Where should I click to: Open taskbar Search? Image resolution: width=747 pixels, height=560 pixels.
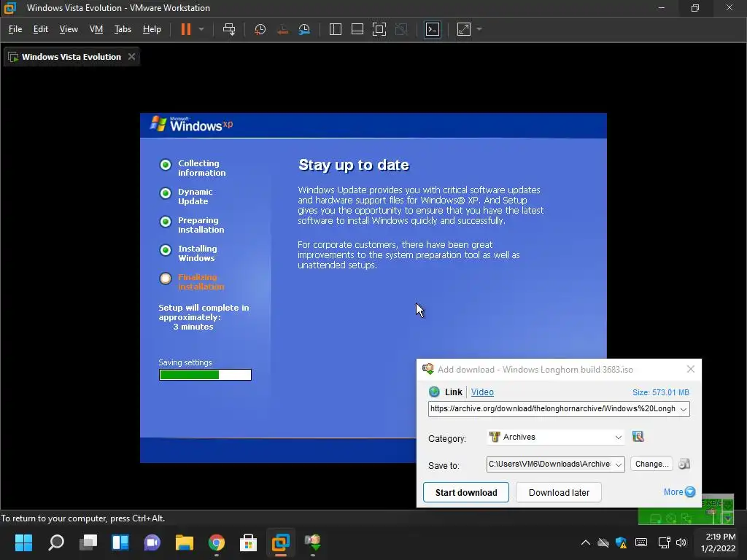tap(55, 542)
